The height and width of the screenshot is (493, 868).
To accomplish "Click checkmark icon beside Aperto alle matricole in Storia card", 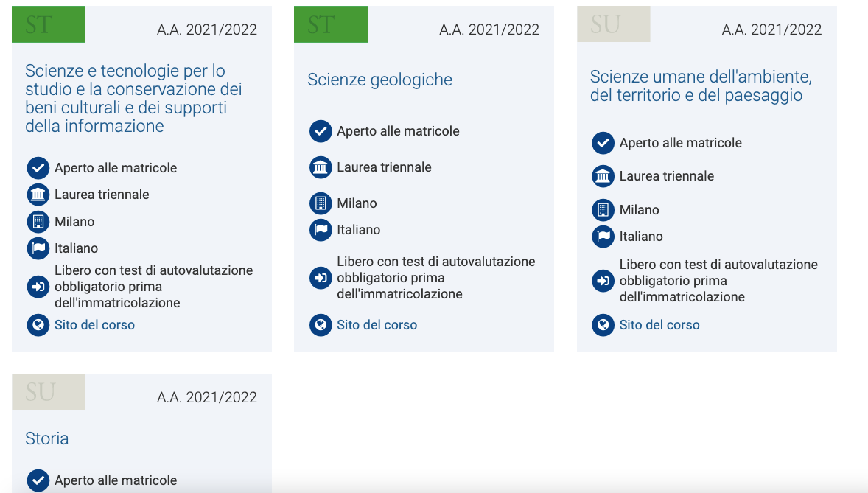I will [x=38, y=480].
